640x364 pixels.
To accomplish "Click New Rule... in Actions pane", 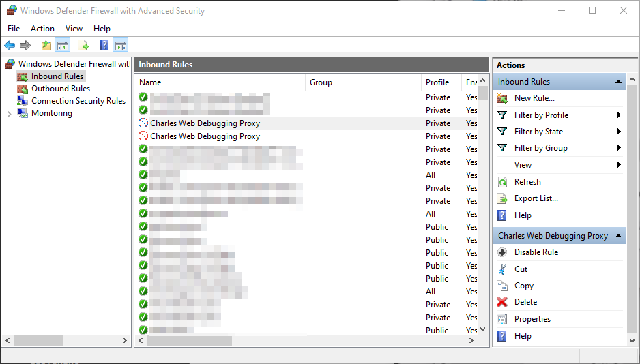I will pyautogui.click(x=534, y=98).
